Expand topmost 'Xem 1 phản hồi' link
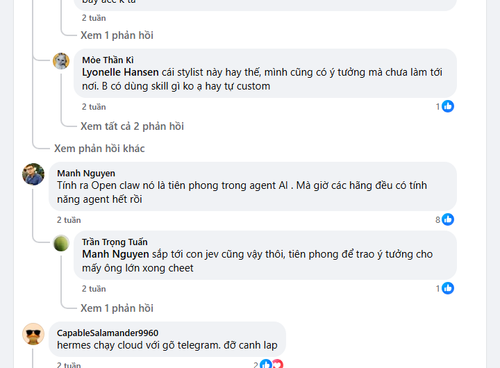The height and width of the screenshot is (368, 500). [x=117, y=35]
